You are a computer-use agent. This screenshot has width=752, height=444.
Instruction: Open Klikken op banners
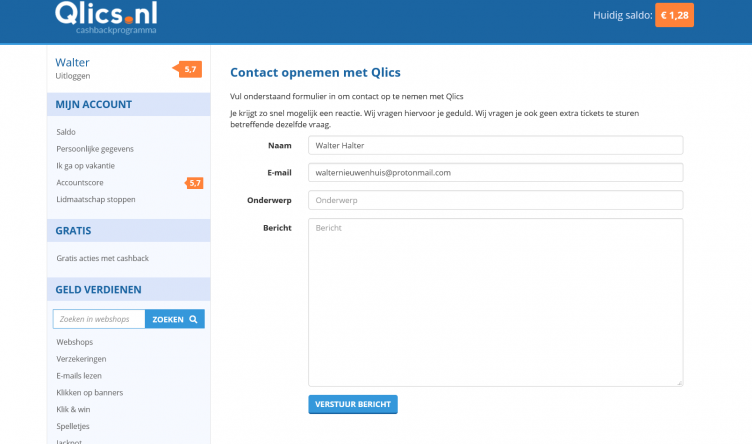pyautogui.click(x=92, y=393)
